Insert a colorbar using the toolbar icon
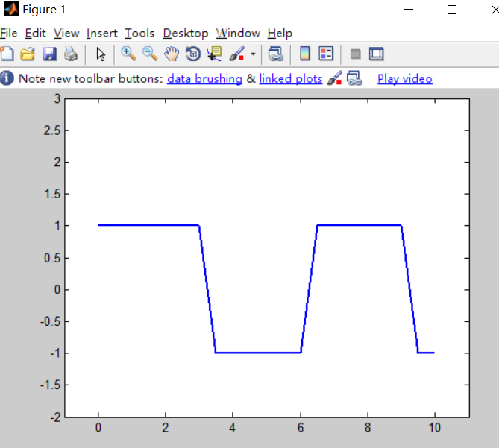The height and width of the screenshot is (448, 499). pos(305,54)
